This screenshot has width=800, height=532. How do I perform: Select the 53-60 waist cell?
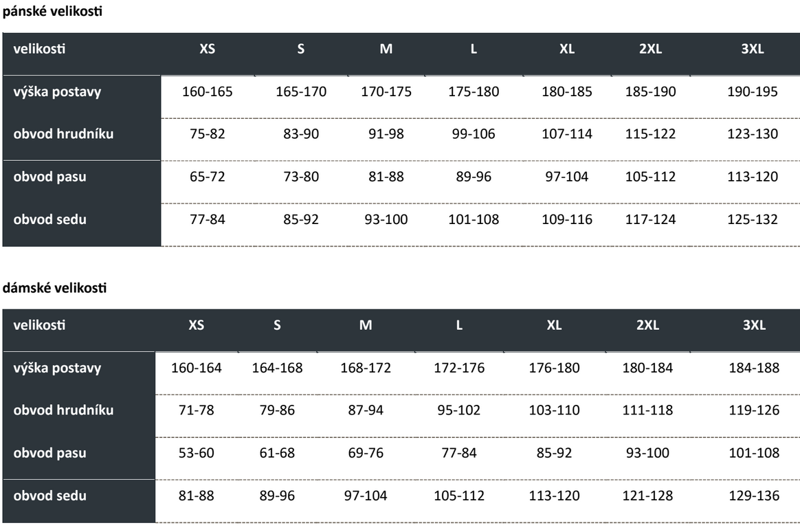(x=197, y=454)
